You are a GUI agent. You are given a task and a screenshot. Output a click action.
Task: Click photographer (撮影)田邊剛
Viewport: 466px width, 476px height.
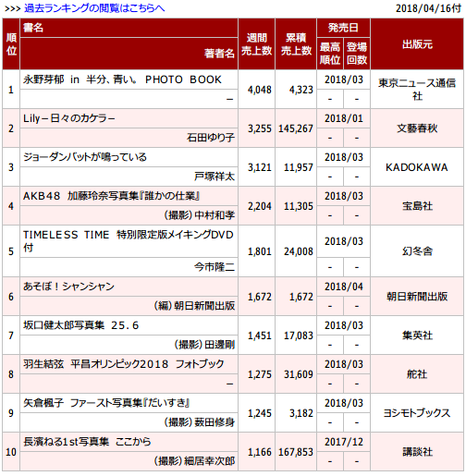click(x=204, y=345)
